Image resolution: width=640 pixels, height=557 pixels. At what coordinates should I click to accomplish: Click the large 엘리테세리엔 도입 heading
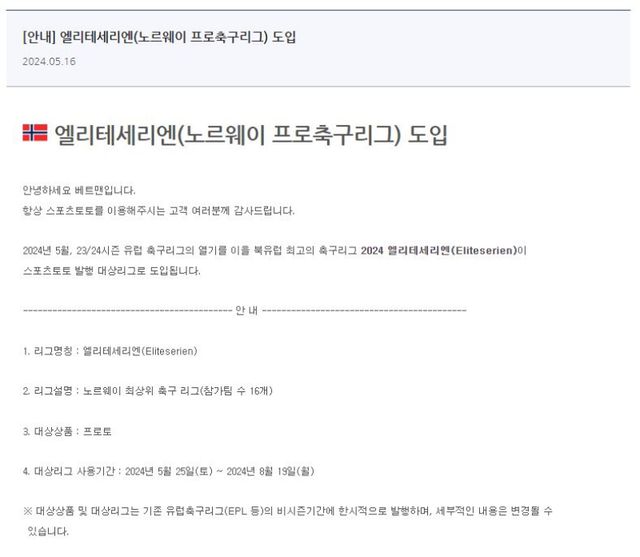click(x=251, y=135)
